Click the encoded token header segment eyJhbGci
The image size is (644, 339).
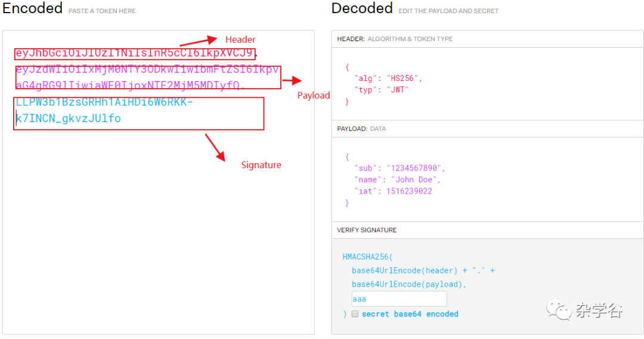[134, 53]
